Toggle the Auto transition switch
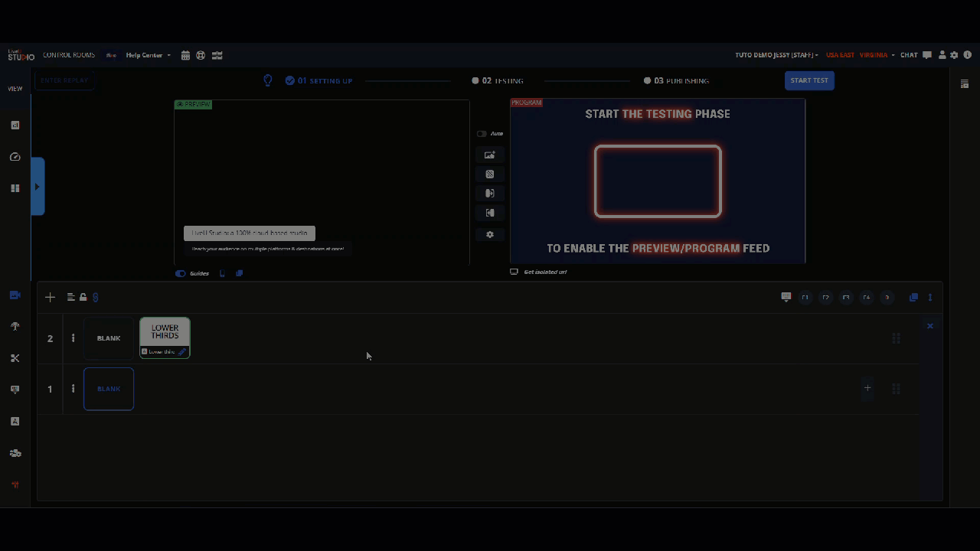This screenshot has height=551, width=980. [x=482, y=134]
